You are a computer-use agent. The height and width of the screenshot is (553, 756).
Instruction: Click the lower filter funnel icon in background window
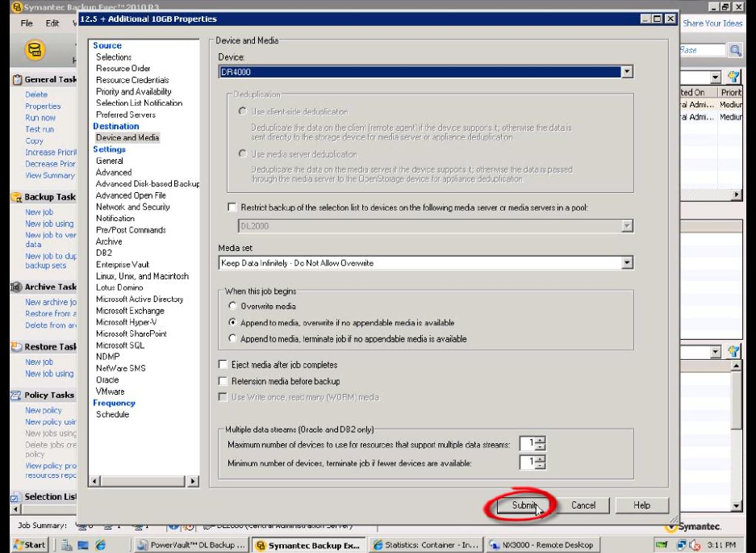734,351
